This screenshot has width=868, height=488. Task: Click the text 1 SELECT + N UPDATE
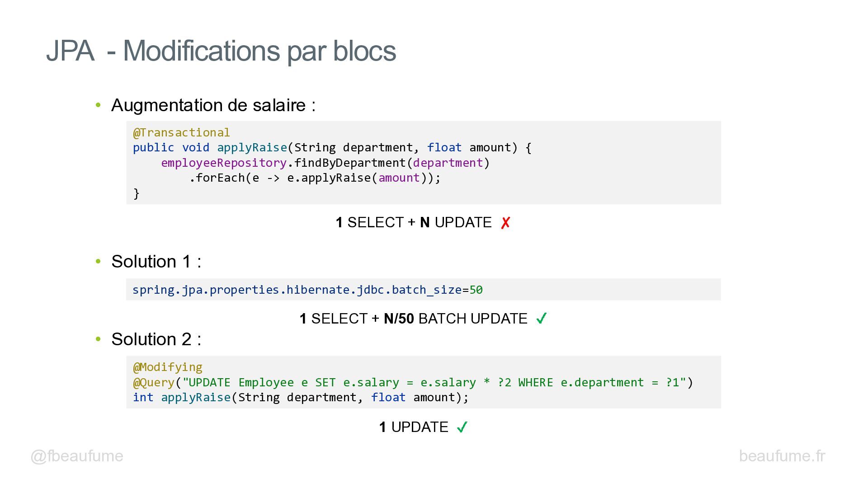pos(414,222)
